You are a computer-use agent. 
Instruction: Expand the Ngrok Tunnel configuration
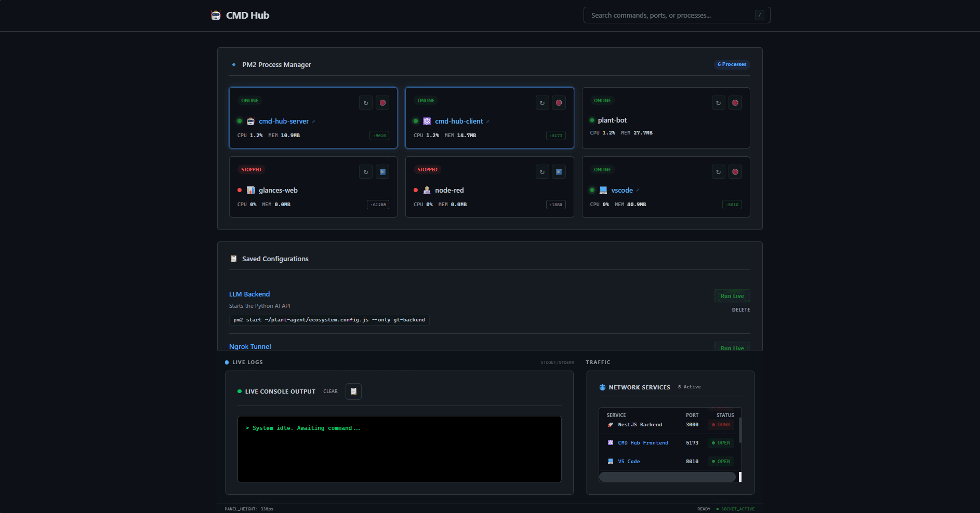tap(250, 346)
